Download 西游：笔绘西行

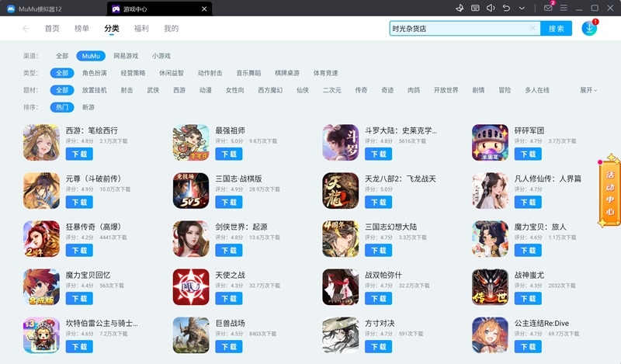point(79,154)
